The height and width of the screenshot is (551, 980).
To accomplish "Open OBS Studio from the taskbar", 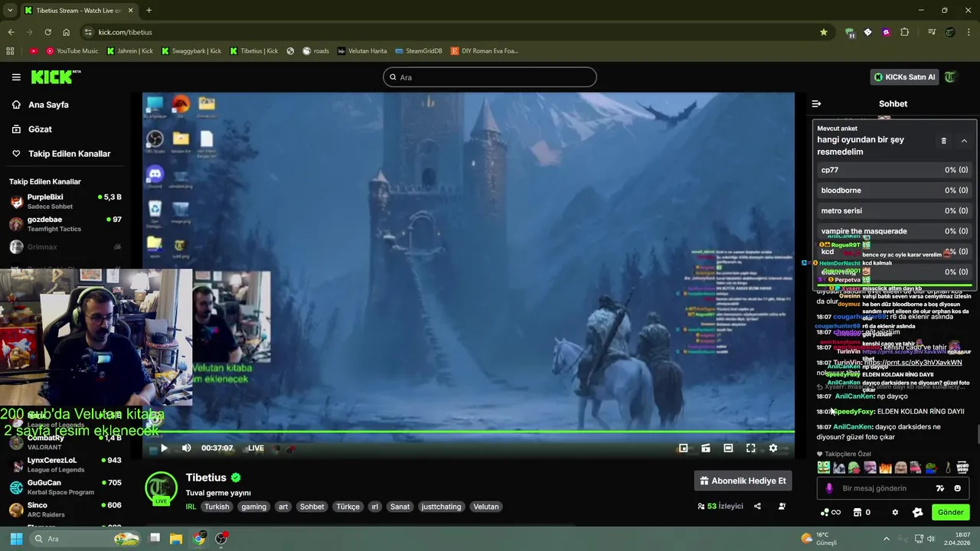I will [x=221, y=539].
